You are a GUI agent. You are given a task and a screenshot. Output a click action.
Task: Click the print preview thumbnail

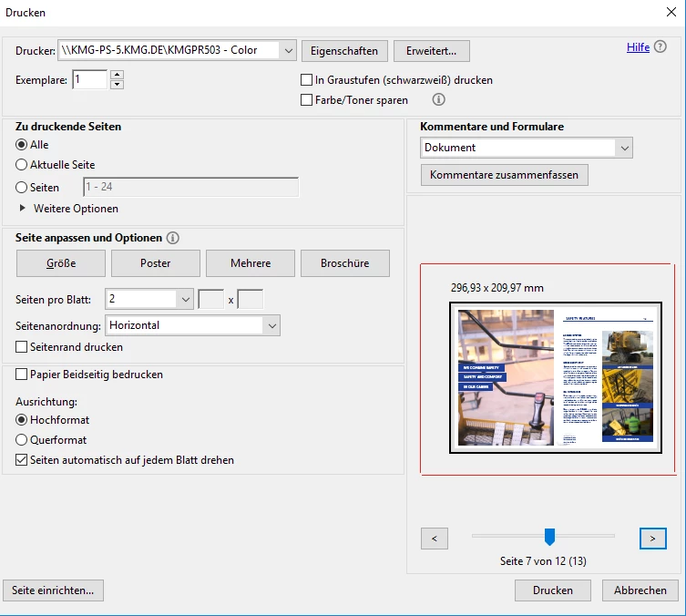555,377
